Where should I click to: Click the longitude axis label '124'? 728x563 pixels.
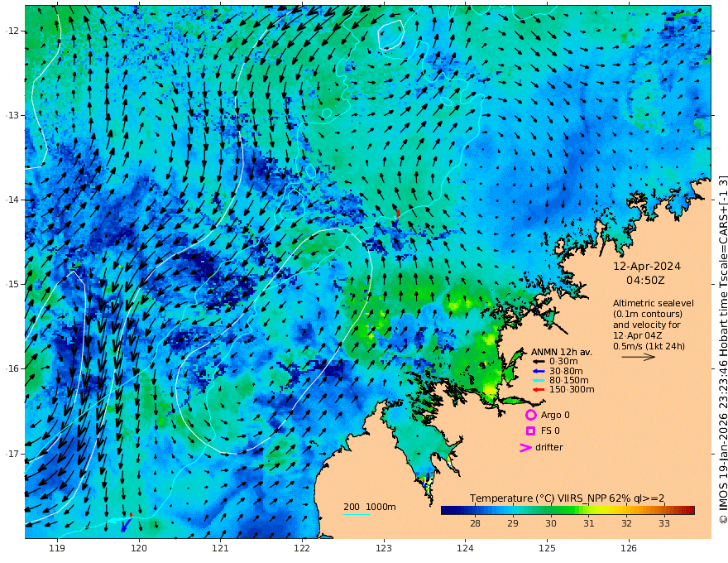[x=465, y=548]
